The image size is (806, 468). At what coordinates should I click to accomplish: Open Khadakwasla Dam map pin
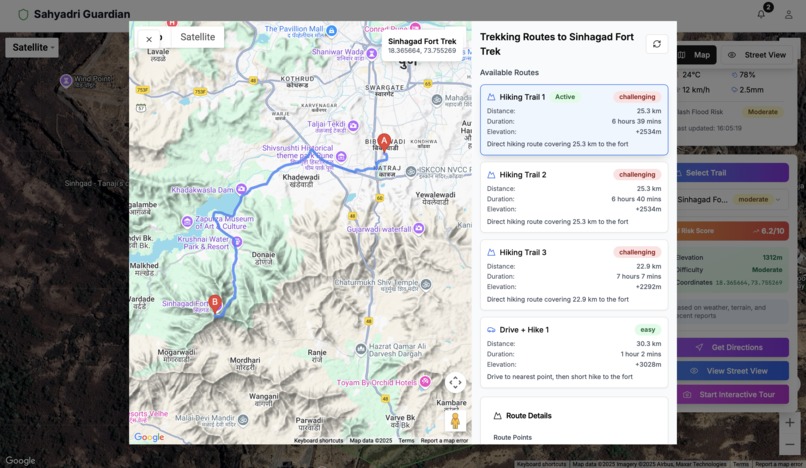(241, 189)
